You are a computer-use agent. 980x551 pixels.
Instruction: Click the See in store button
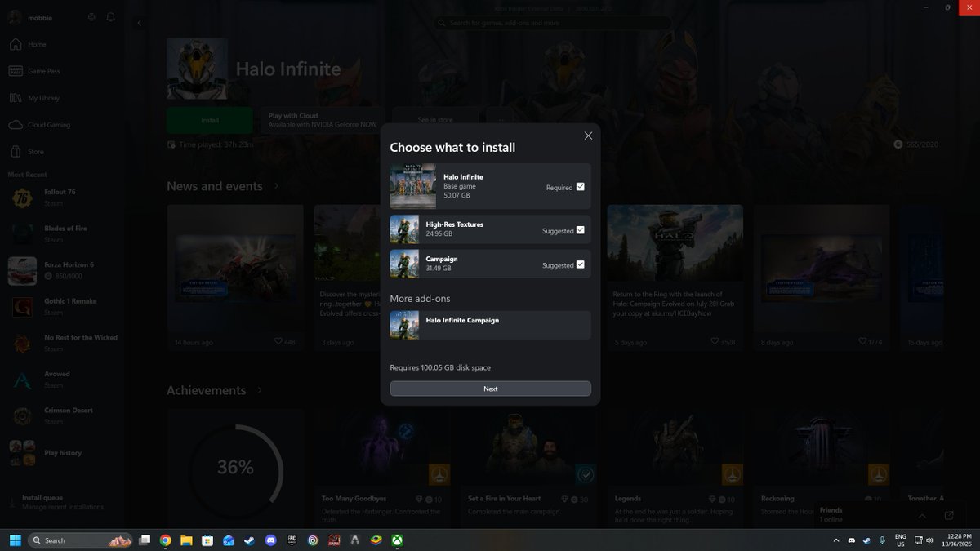point(435,120)
